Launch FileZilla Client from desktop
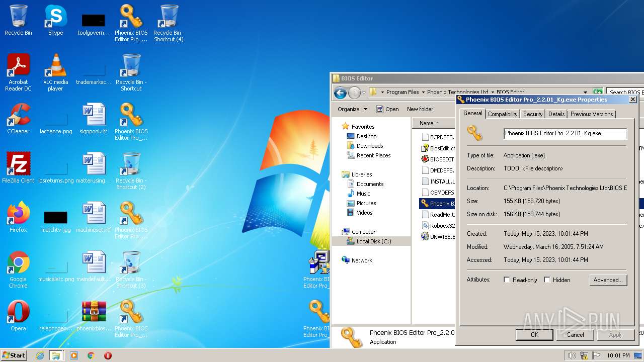 pos(18,168)
